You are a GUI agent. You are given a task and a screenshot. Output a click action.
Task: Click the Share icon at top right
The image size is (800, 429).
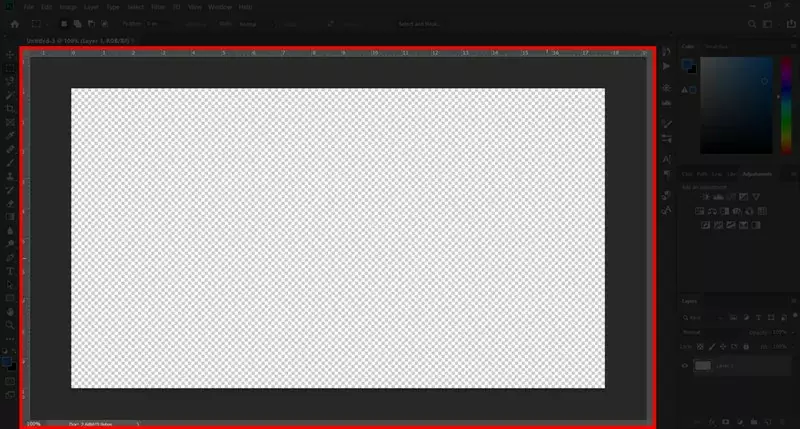(791, 24)
